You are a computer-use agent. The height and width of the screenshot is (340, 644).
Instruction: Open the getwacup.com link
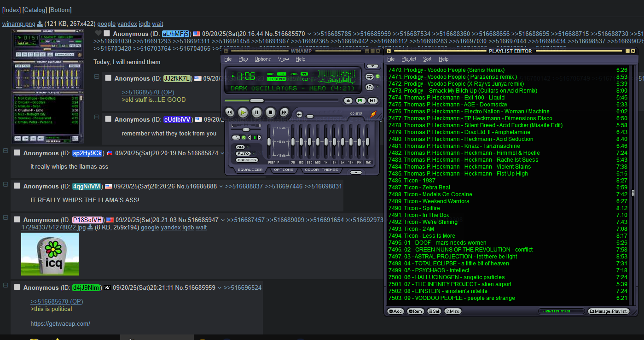pos(60,323)
